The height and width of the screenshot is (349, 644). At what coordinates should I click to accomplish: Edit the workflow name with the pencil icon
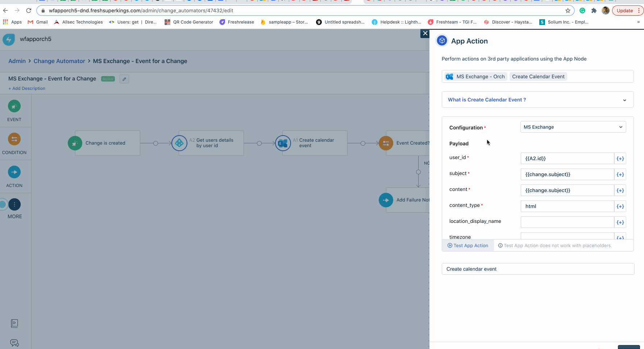(124, 79)
